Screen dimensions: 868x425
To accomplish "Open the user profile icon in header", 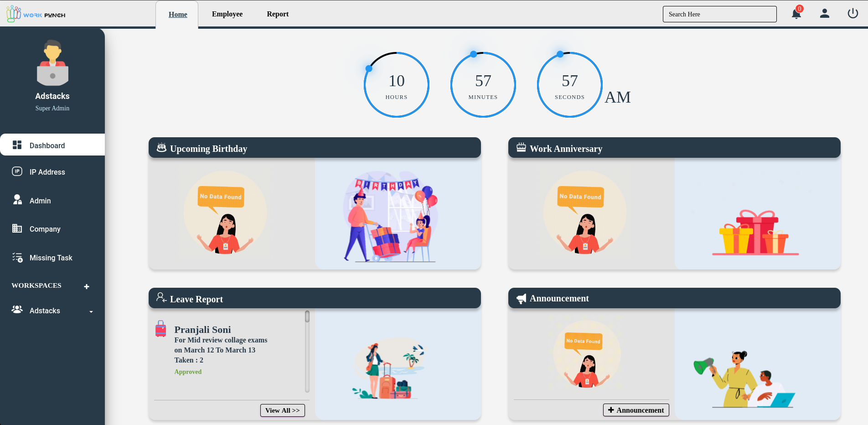I will pyautogui.click(x=824, y=14).
